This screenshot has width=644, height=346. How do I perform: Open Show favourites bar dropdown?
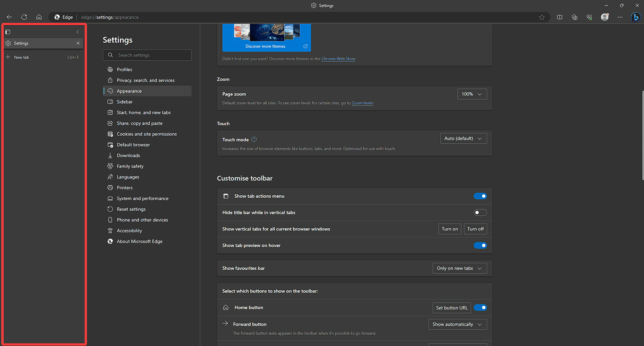(x=460, y=269)
